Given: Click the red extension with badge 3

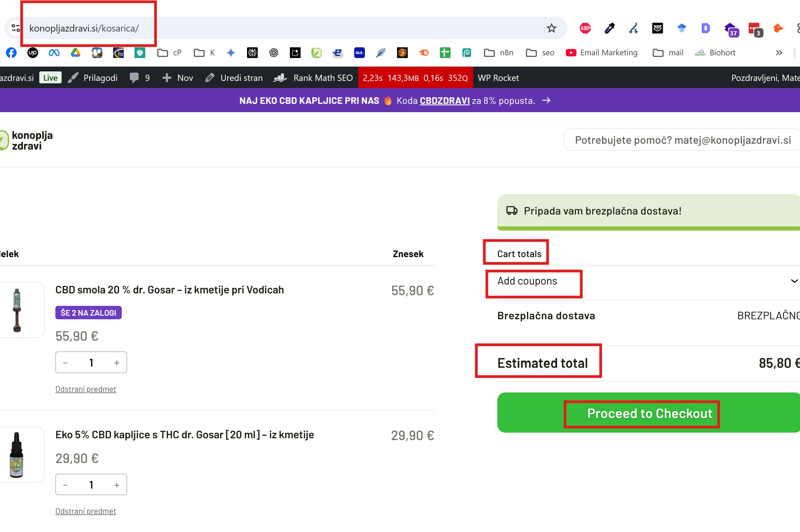Looking at the screenshot, I should tap(755, 29).
